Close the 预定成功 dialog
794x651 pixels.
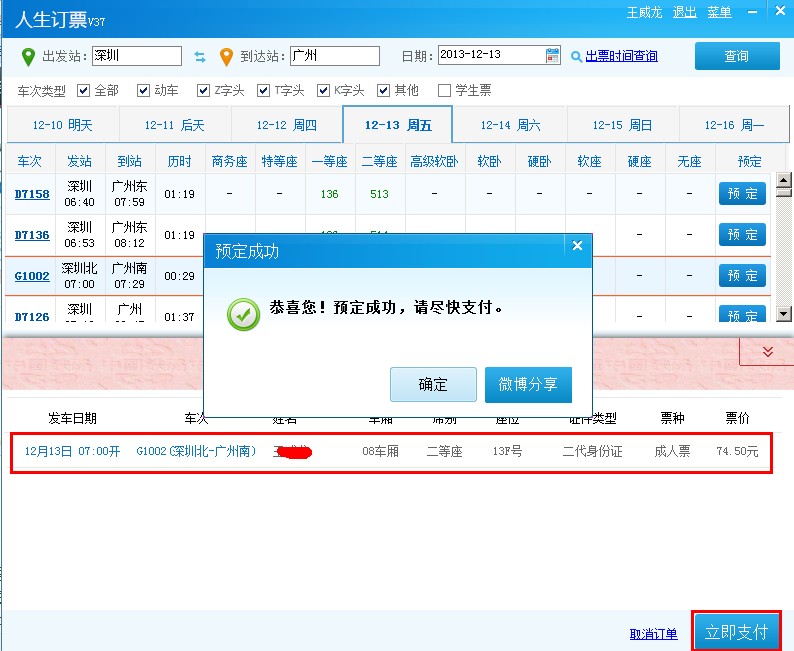[577, 246]
